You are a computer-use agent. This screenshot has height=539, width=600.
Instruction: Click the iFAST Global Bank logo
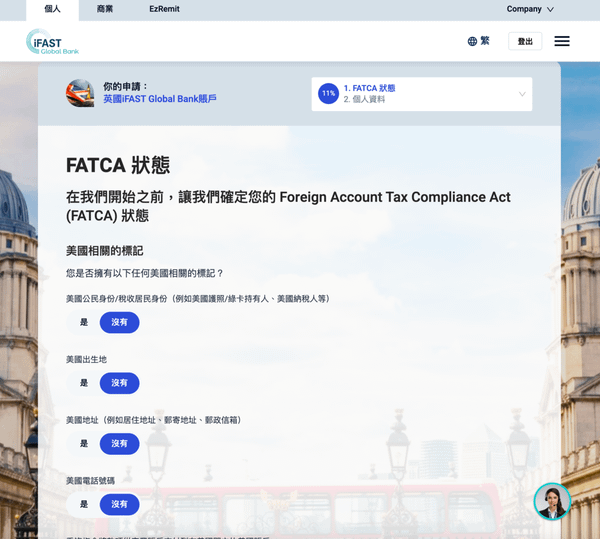click(52, 41)
